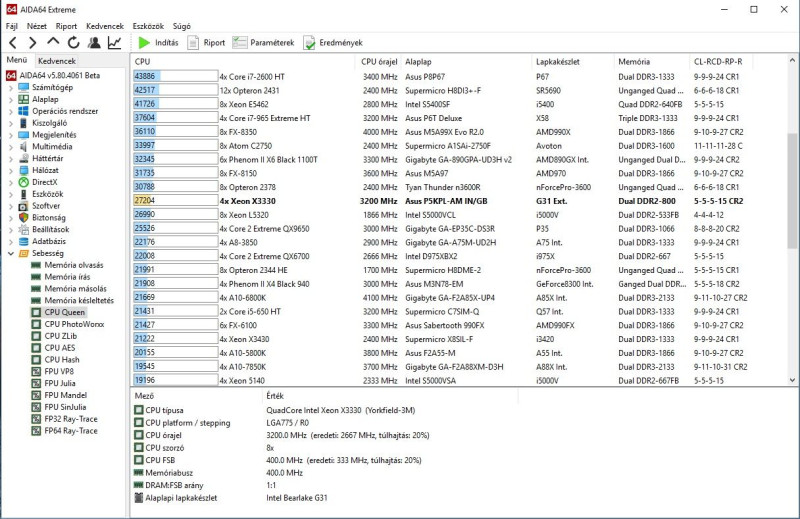Select the AIDA64 v5.80.4061 Beta root icon

(x=11, y=76)
